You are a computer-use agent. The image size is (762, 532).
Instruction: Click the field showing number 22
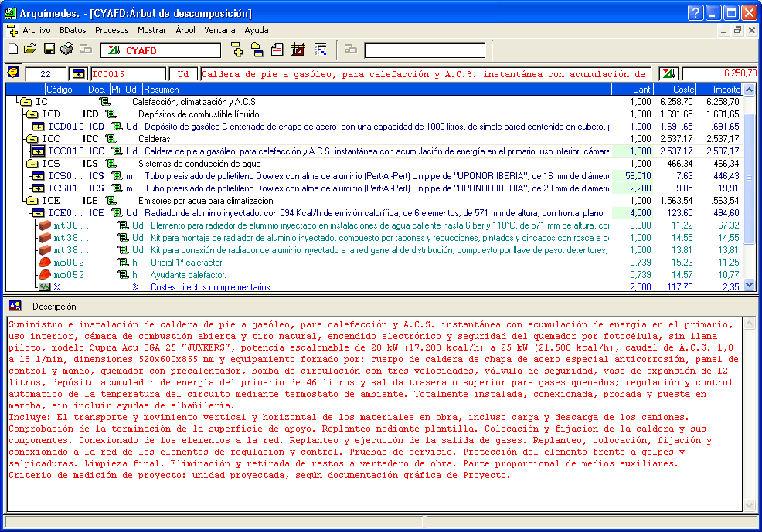click(45, 74)
